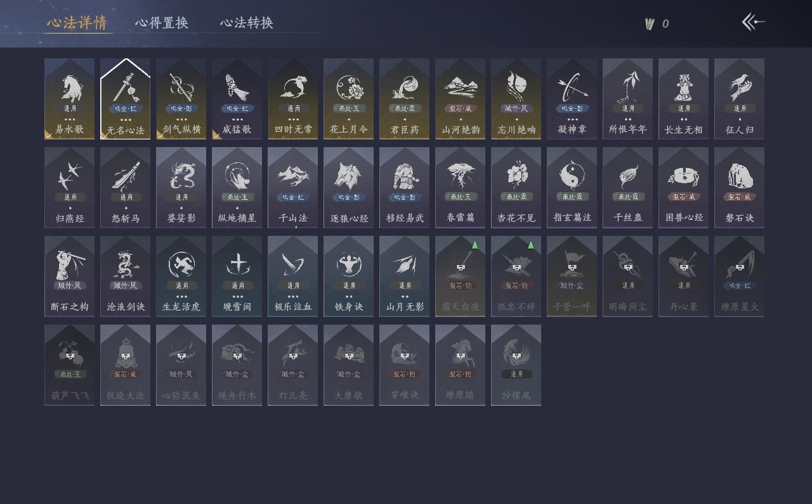812x504 pixels.
Task: Select the 逐狼心经 wolf card
Action: 349,188
